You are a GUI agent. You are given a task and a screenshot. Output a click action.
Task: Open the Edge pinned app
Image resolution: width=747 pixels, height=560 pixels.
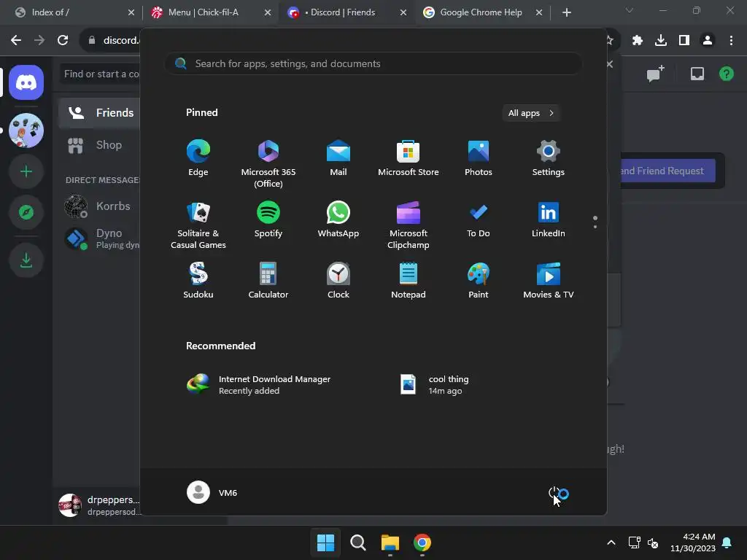click(x=198, y=158)
